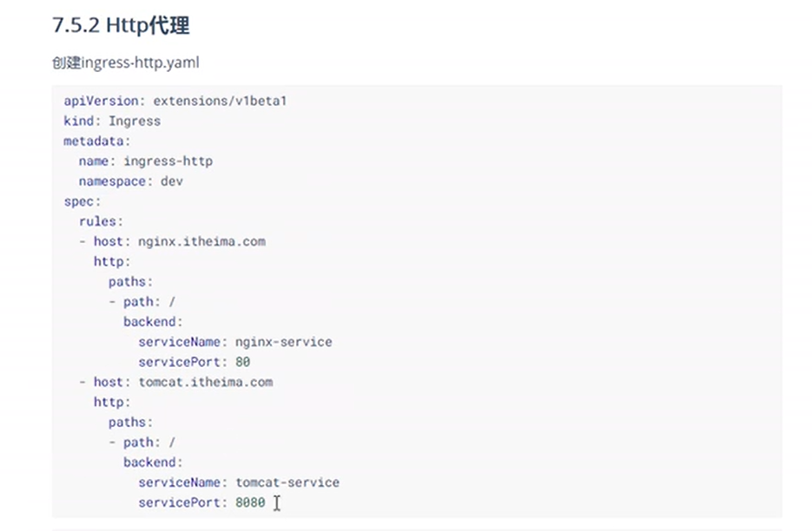Click backend: line above nginx-service
Image resolution: width=812 pixels, height=531 pixels.
click(x=153, y=322)
